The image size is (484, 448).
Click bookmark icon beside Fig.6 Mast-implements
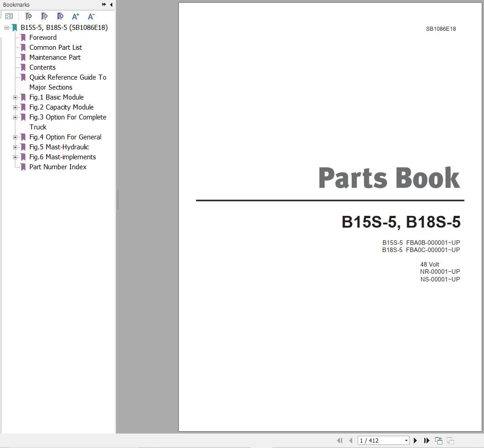(23, 157)
